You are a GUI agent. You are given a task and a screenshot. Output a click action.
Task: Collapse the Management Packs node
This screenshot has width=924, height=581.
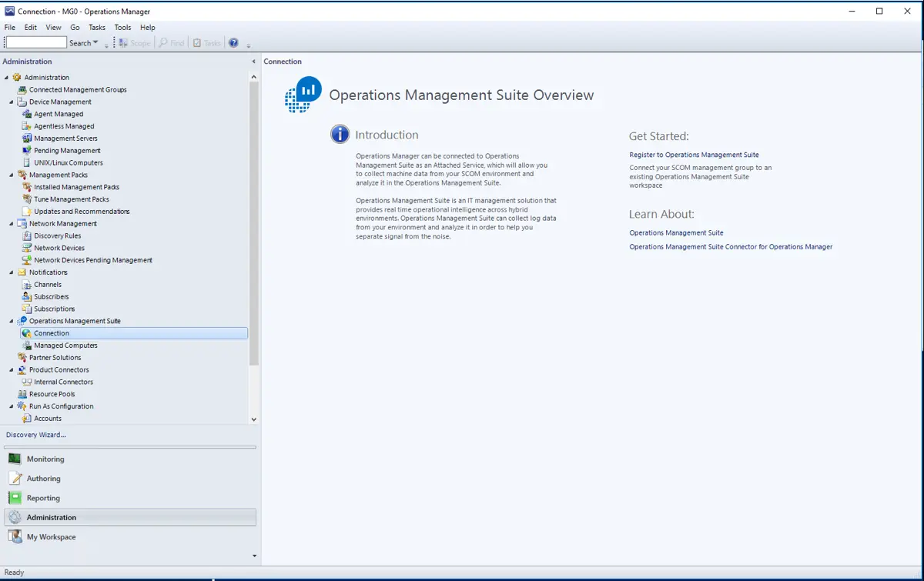pos(12,175)
